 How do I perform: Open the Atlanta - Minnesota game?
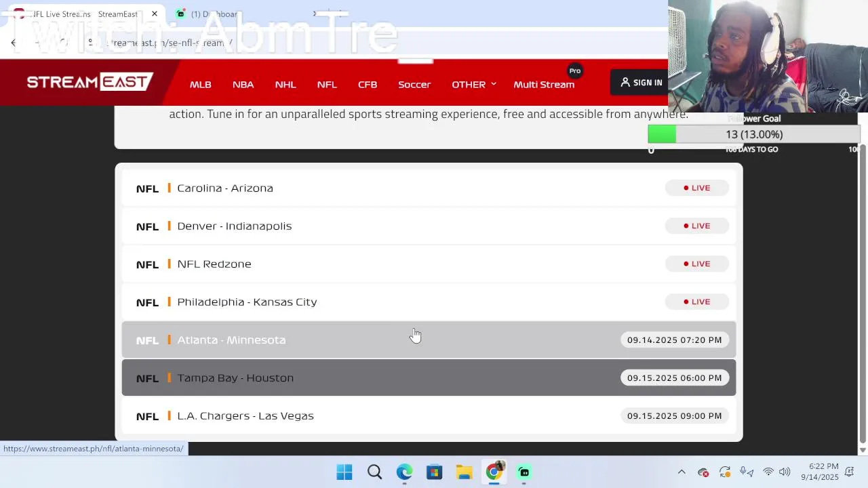click(x=429, y=340)
